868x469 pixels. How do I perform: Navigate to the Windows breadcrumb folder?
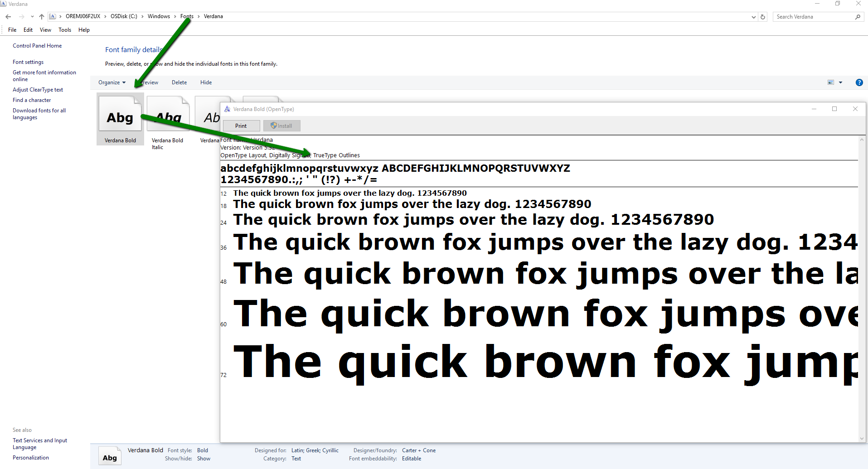pyautogui.click(x=159, y=16)
